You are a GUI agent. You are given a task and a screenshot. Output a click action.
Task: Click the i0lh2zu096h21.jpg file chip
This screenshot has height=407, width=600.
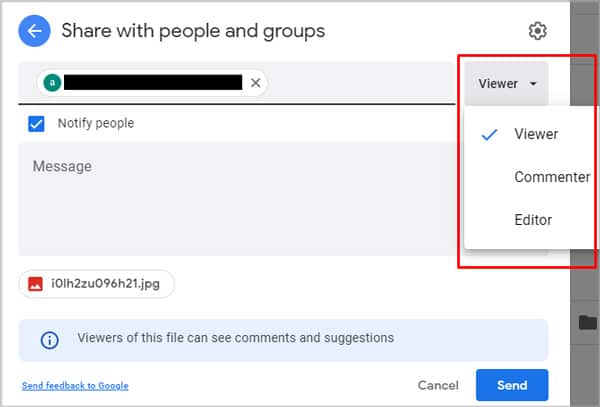[x=97, y=284]
